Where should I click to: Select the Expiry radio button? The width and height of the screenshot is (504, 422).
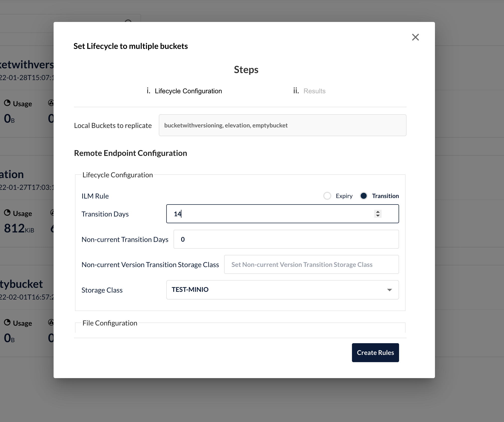coord(327,196)
